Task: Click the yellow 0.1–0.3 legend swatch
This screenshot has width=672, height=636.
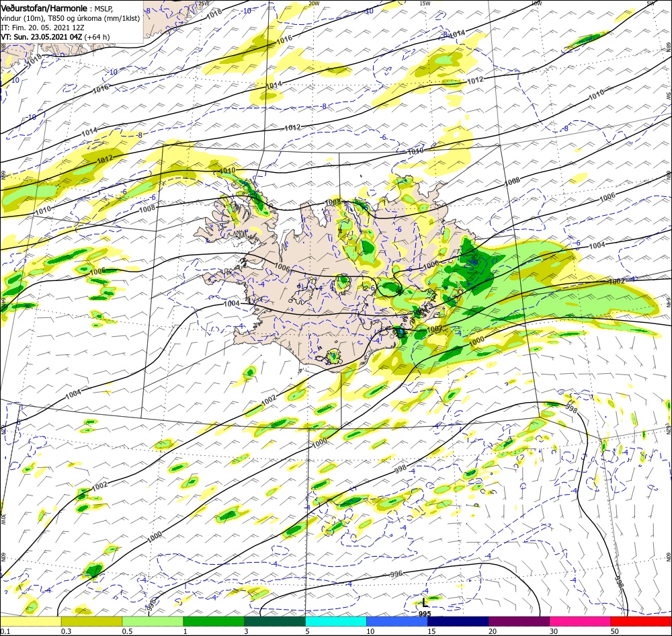Action: (x=30, y=621)
